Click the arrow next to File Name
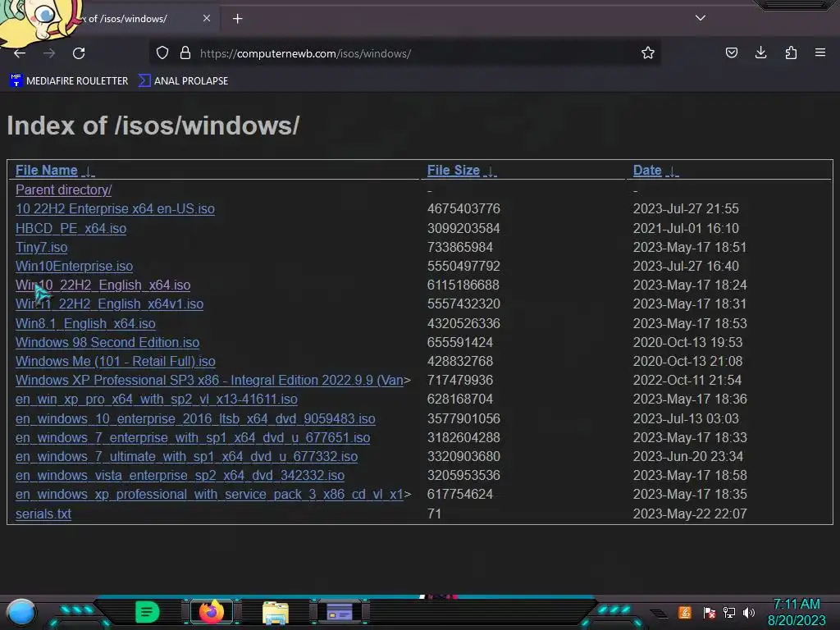The height and width of the screenshot is (630, 840). [x=88, y=171]
